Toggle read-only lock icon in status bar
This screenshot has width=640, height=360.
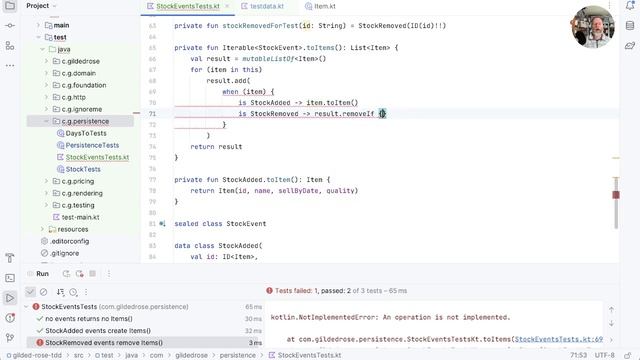coord(628,356)
